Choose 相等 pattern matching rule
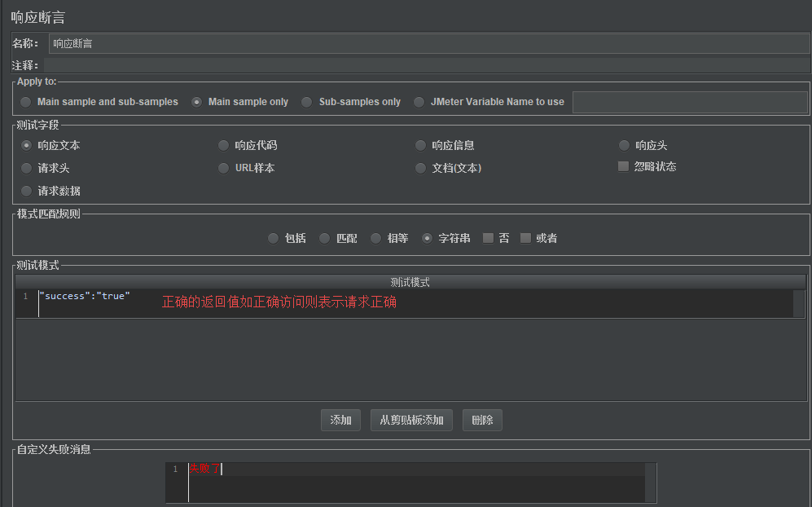812x507 pixels. click(x=375, y=239)
